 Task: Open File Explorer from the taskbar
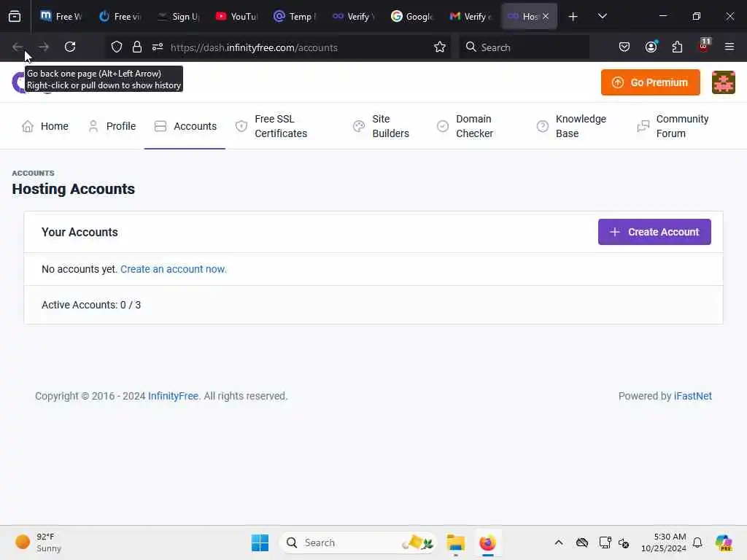[455, 542]
